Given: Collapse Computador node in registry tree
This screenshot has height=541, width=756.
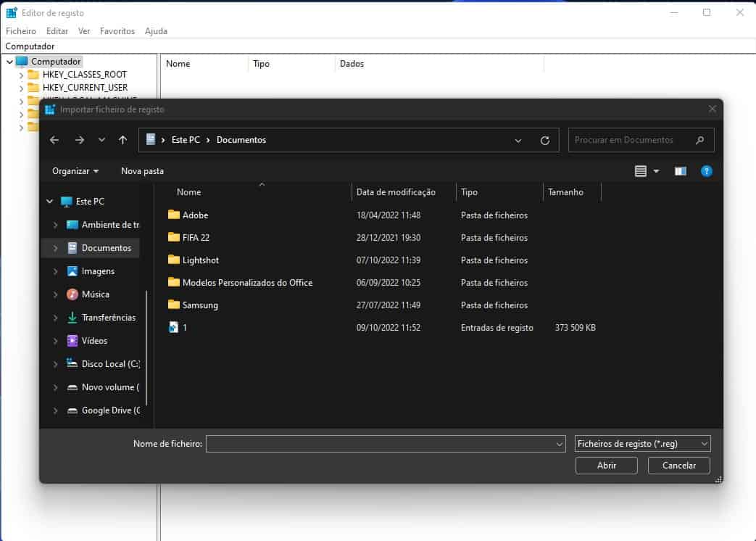Looking at the screenshot, I should coord(9,62).
